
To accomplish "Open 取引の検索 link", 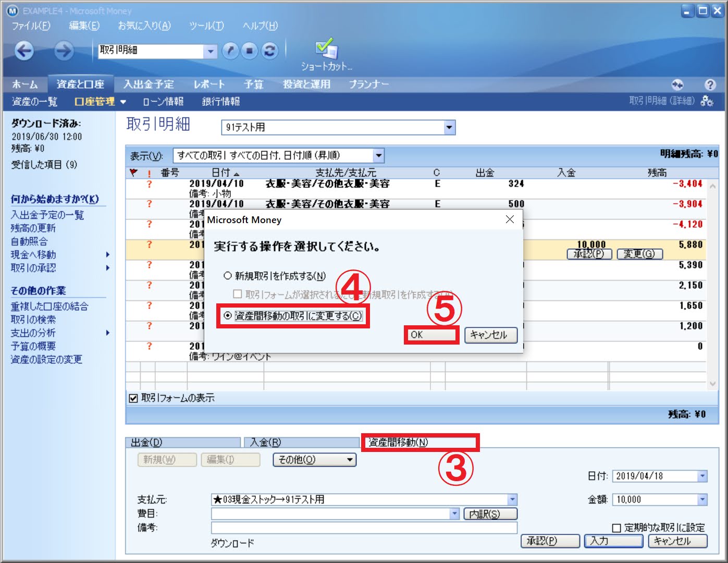I will pos(33,320).
